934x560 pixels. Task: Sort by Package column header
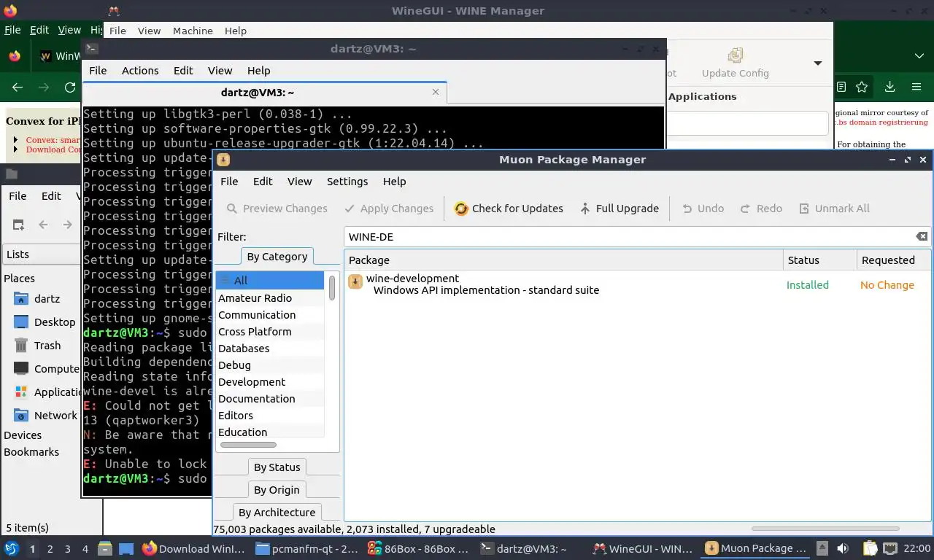[563, 260]
